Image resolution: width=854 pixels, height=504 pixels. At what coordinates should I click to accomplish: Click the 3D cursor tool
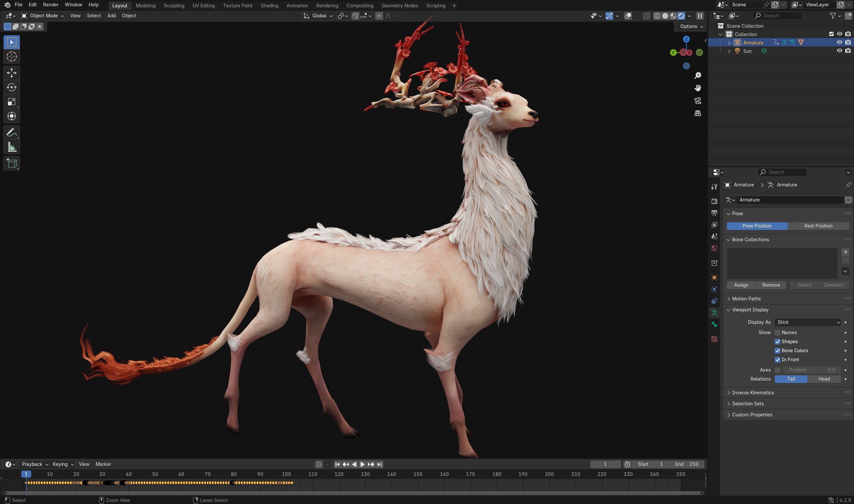(12, 56)
